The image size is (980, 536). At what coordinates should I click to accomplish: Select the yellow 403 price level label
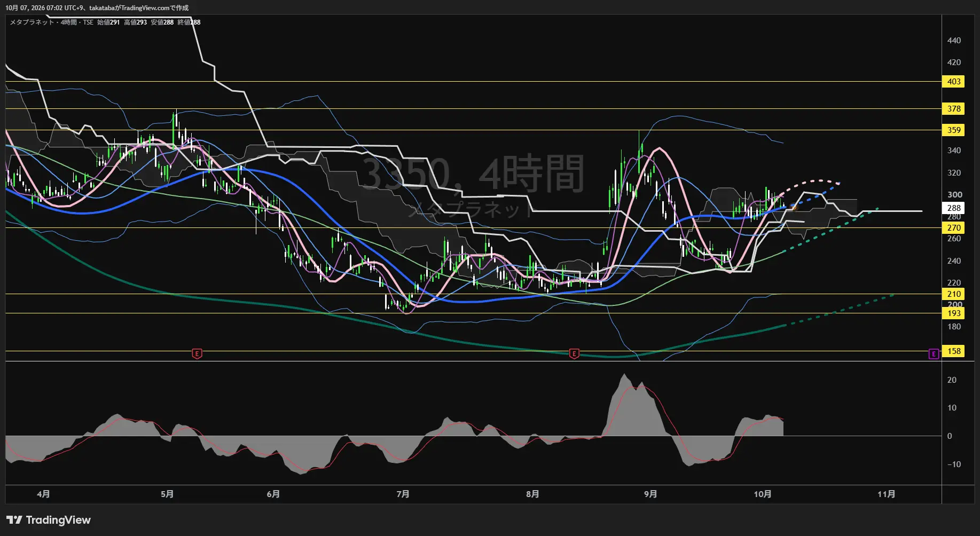click(x=954, y=82)
